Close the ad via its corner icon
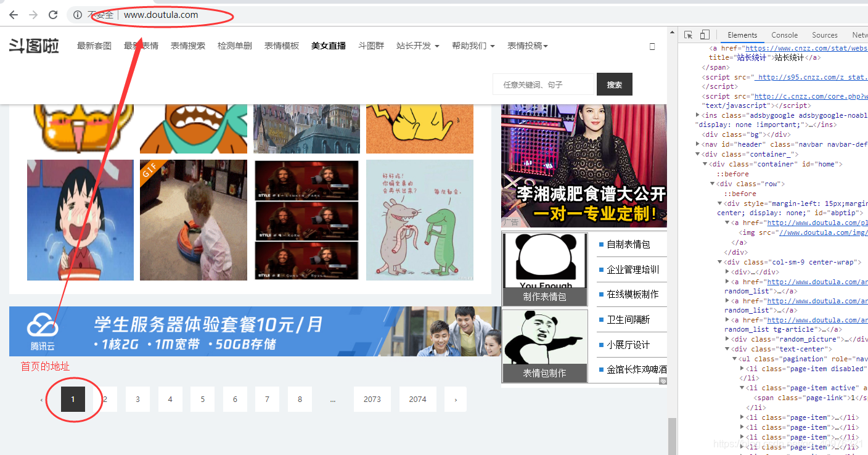The width and height of the screenshot is (868, 455). pos(663,381)
